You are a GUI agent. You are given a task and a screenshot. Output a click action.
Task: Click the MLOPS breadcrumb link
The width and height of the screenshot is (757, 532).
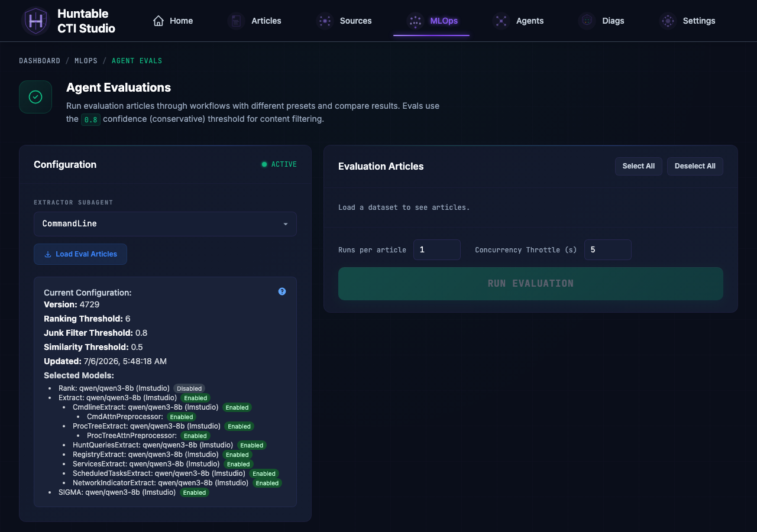(x=86, y=61)
